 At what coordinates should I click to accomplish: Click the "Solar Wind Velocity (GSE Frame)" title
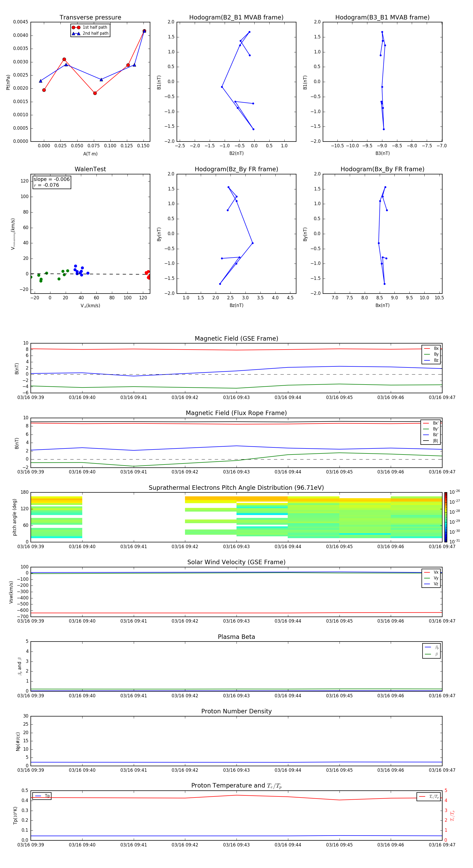coord(236,562)
